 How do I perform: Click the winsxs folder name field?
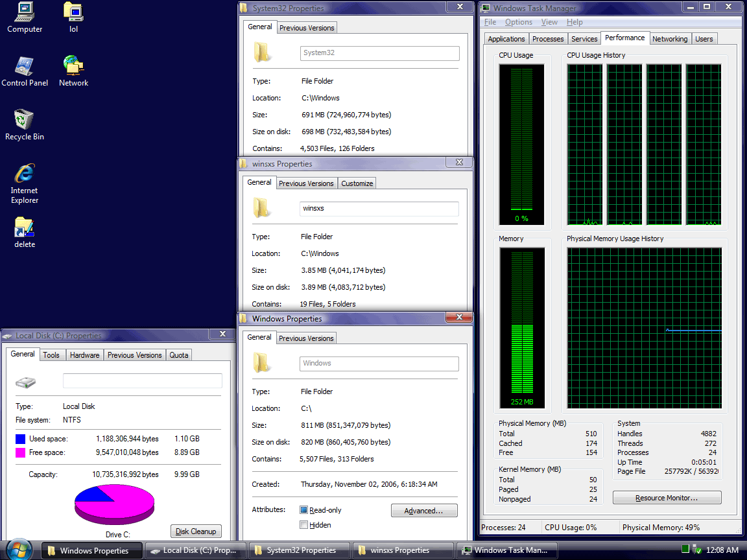pos(379,209)
